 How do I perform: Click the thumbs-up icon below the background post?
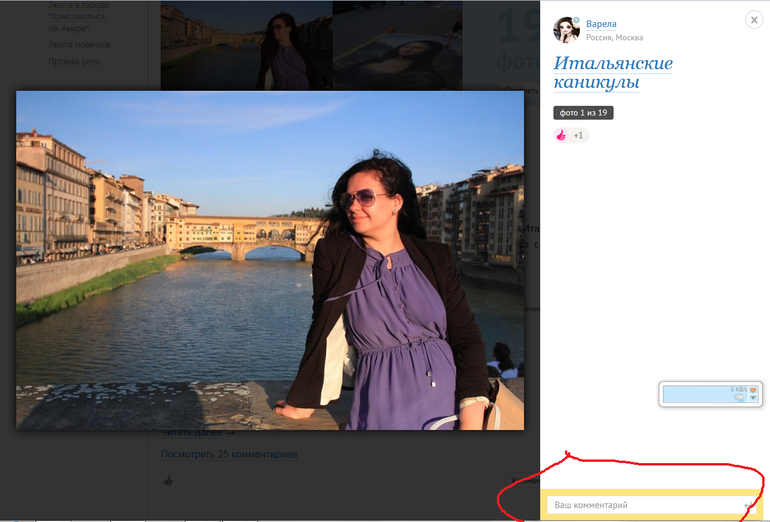point(168,480)
